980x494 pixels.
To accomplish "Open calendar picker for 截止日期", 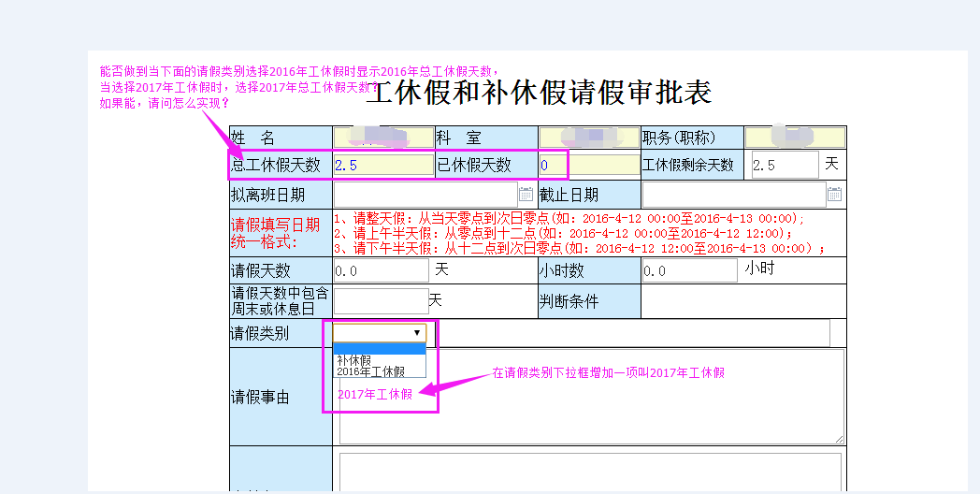I will coord(834,195).
